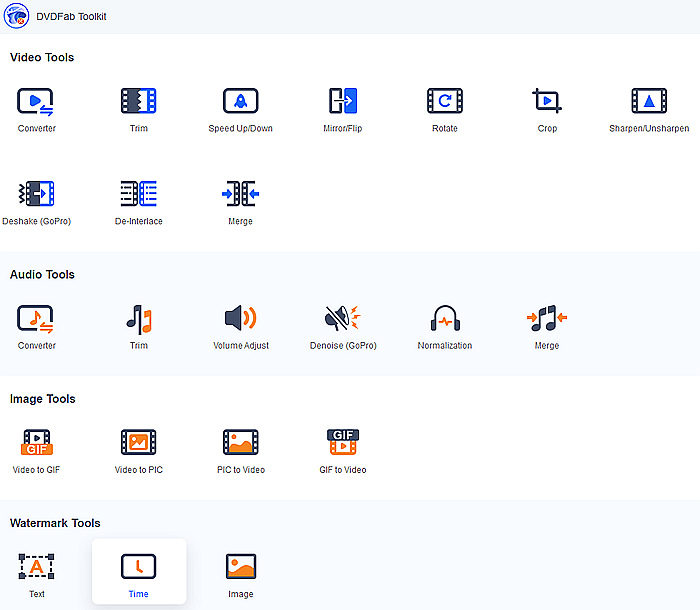
Task: Click the DVDFab logo icon
Action: coord(17,16)
